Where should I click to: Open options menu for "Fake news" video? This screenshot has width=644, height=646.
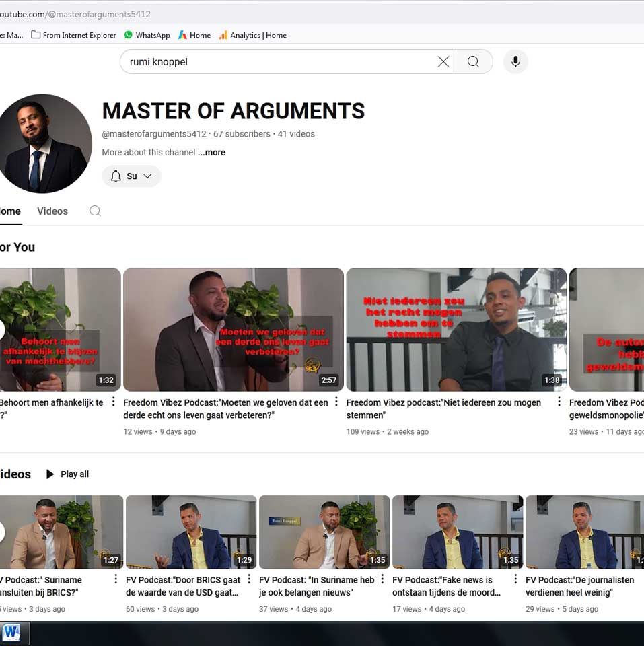click(x=515, y=579)
